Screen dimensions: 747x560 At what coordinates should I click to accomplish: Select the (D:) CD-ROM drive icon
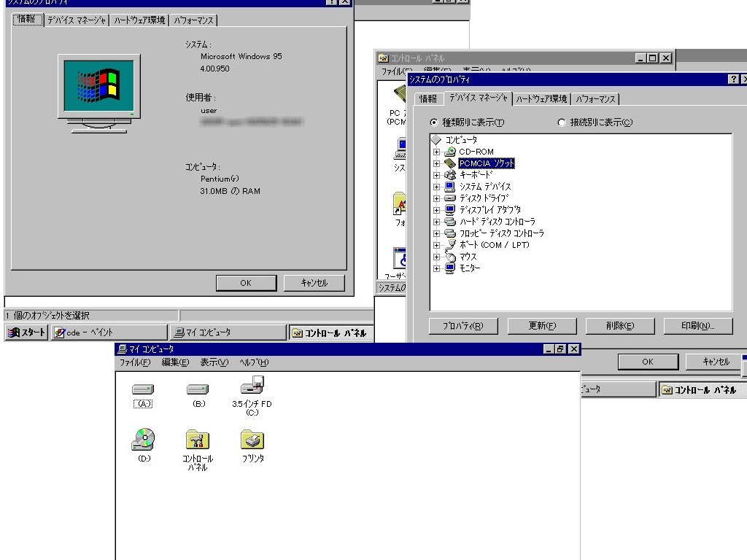(x=143, y=439)
